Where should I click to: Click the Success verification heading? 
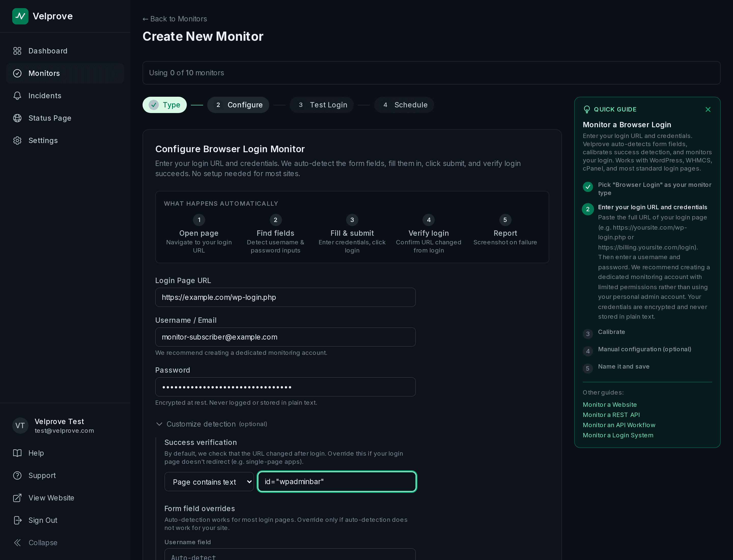[201, 443]
